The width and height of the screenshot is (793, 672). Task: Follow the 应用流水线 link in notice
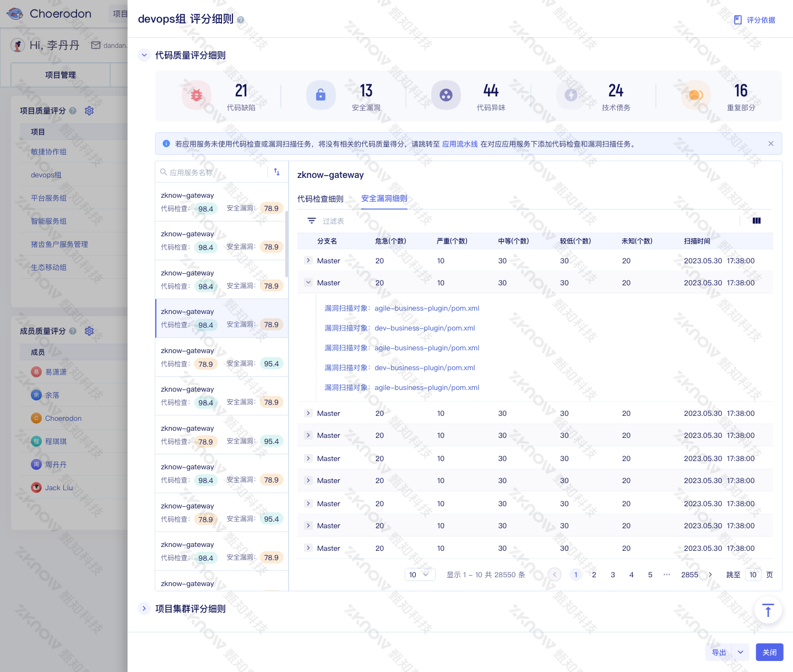pos(460,144)
